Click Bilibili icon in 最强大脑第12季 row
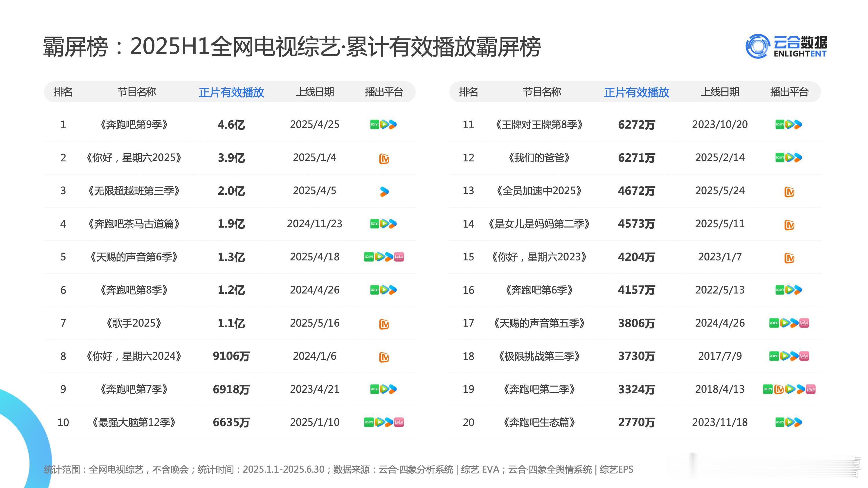 [399, 422]
